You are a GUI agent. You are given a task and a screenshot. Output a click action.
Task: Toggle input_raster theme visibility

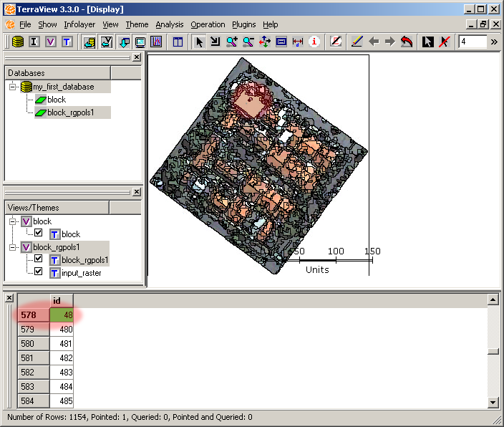click(39, 272)
